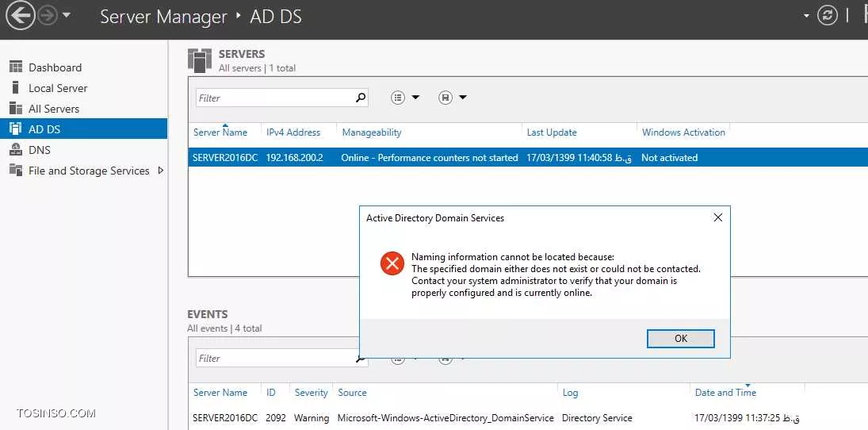
Task: Select event ID 2092 row
Action: coord(528,418)
